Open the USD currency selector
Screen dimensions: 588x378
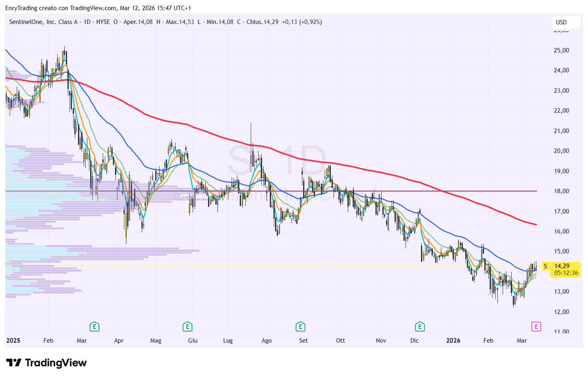pyautogui.click(x=566, y=22)
